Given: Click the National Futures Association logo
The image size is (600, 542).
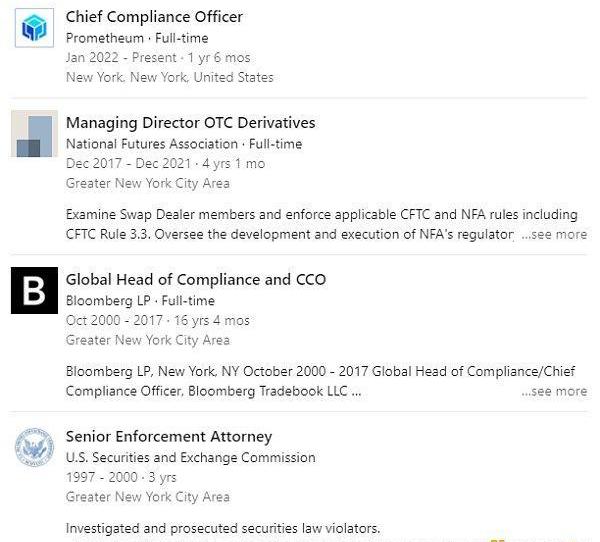Looking at the screenshot, I should (x=34, y=135).
